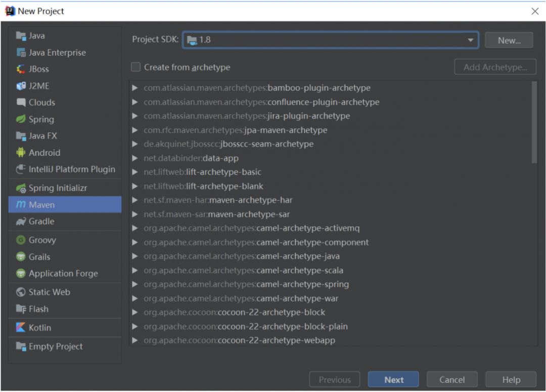The image size is (546, 392).
Task: Click the Empty Project icon
Action: pyautogui.click(x=21, y=346)
